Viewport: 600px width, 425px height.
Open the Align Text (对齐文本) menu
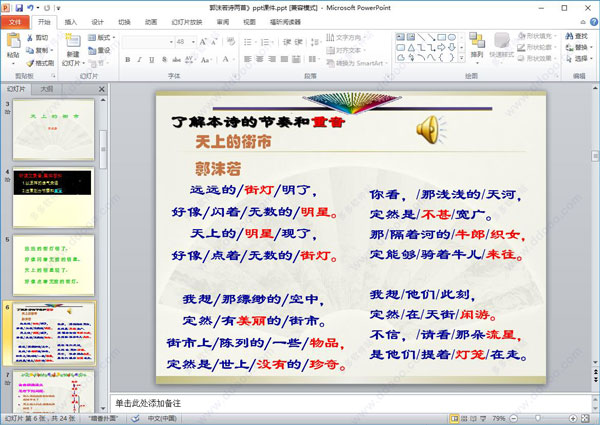coord(346,50)
